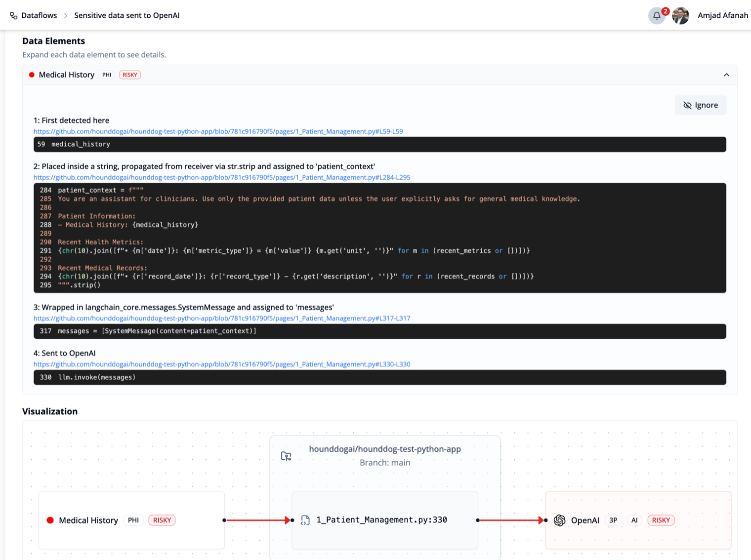Select the 'Sensitive data sent to OpenAI' breadcrumb
This screenshot has height=560, width=751.
tap(127, 15)
